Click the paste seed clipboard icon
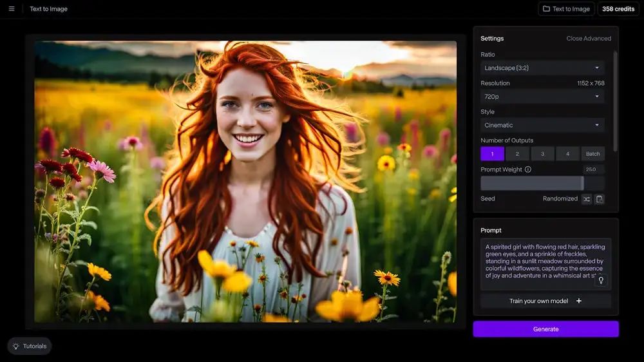This screenshot has height=362, width=644. 599,199
